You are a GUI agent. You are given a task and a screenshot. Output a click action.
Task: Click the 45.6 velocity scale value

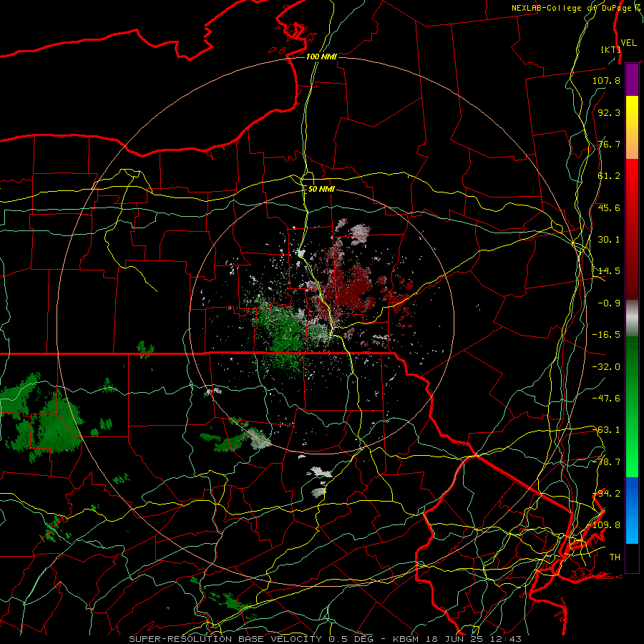609,208
